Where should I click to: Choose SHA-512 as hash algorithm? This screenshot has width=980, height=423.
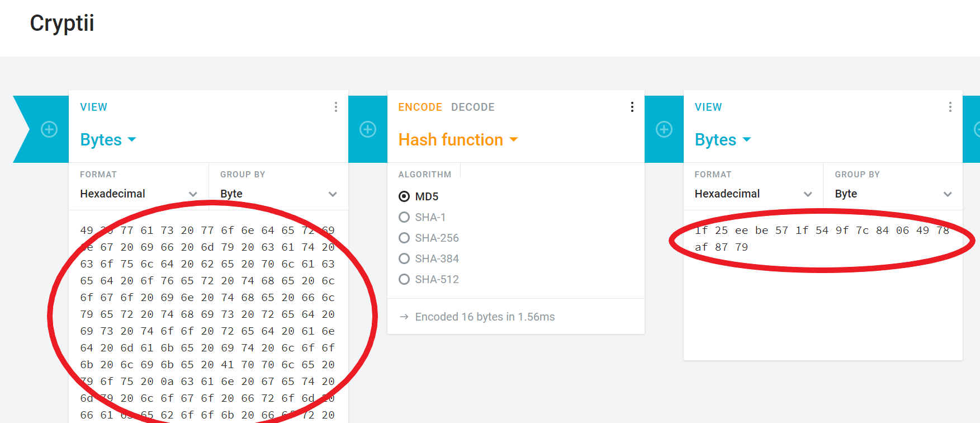(x=429, y=279)
